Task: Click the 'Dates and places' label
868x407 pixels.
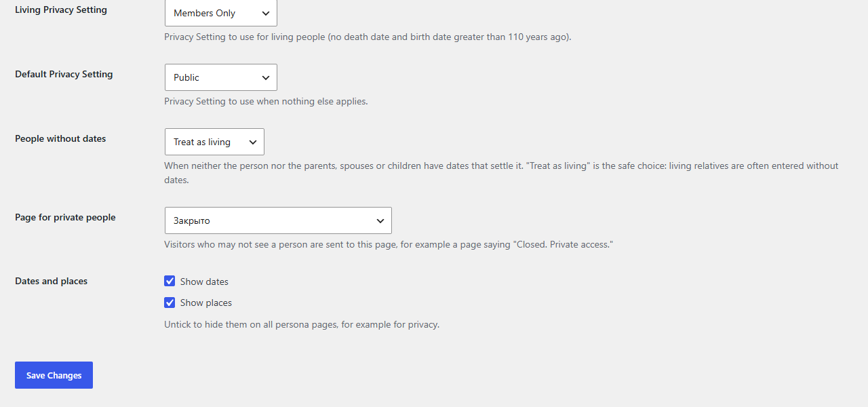Action: click(51, 282)
